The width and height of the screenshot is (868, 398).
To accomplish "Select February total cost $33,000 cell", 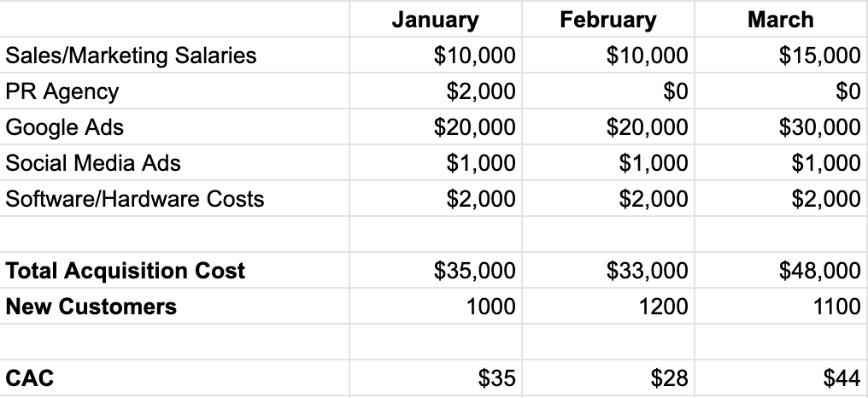I will click(647, 271).
